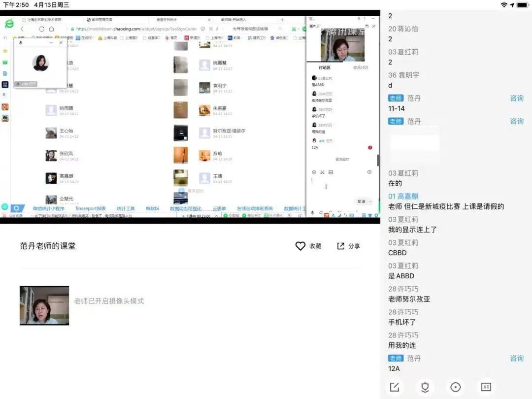Viewport: 532px width, 399px height.
Task: Tap 咨询 beside the 12A message
Action: point(517,358)
